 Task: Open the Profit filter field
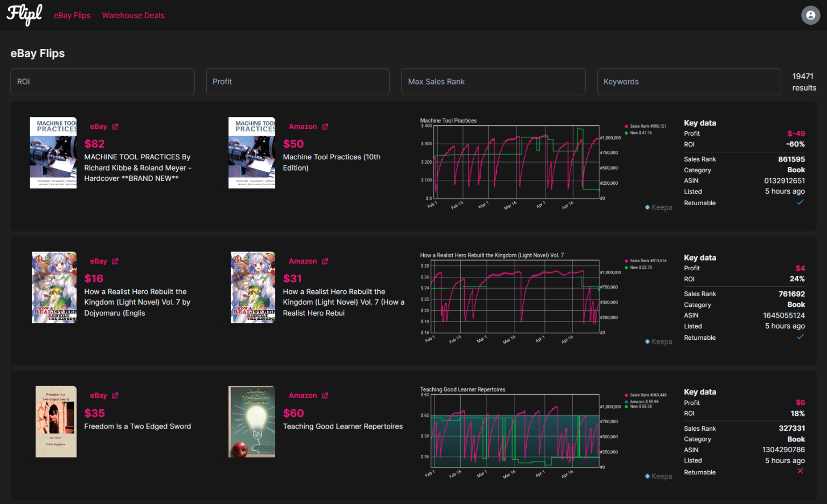pos(298,82)
